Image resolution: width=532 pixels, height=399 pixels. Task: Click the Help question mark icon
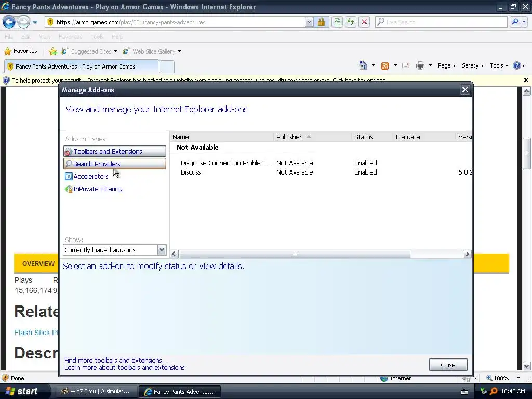[x=517, y=65]
